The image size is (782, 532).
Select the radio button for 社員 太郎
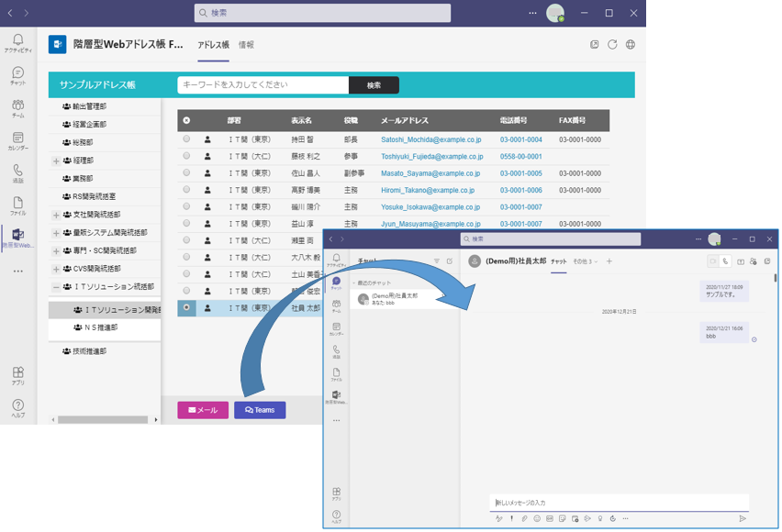point(187,308)
